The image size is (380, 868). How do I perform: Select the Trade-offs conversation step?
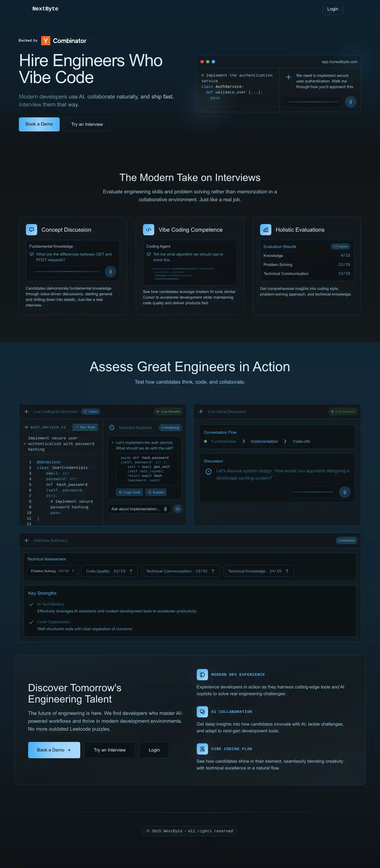click(x=301, y=441)
